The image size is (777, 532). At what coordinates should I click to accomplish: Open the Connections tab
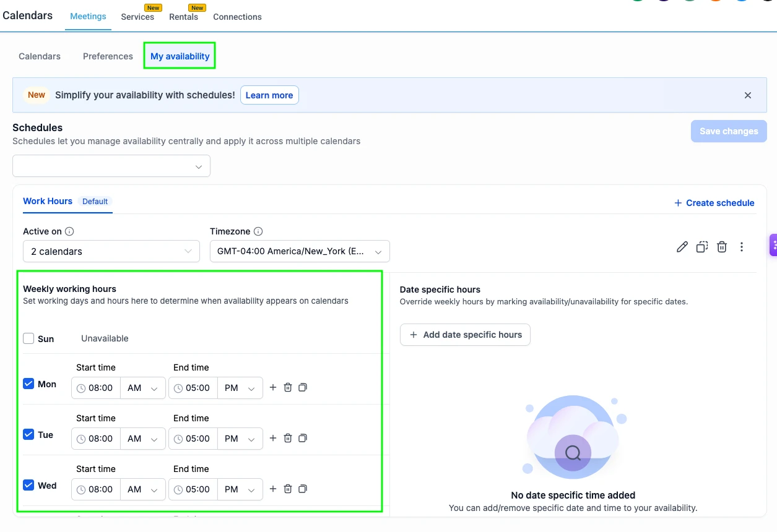237,17
